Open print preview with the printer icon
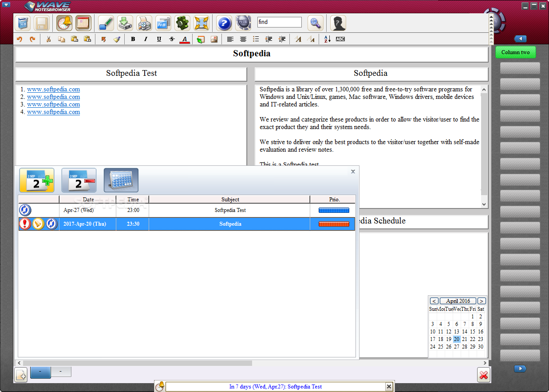This screenshot has width=549, height=392. click(144, 23)
